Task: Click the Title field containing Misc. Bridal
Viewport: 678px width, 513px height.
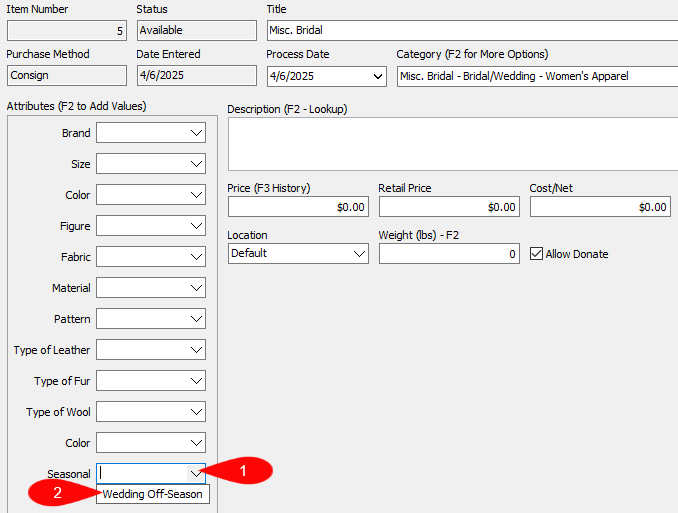Action: (x=472, y=30)
